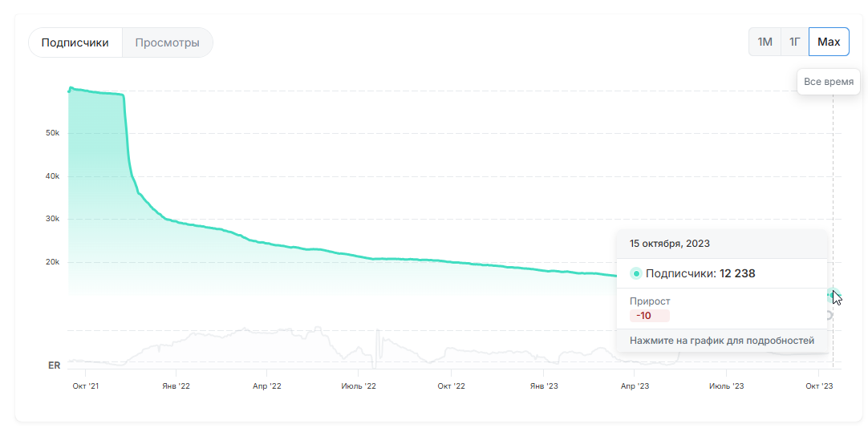The width and height of the screenshot is (868, 432).
Task: Click the Окт '23 x-axis label
Action: [819, 386]
